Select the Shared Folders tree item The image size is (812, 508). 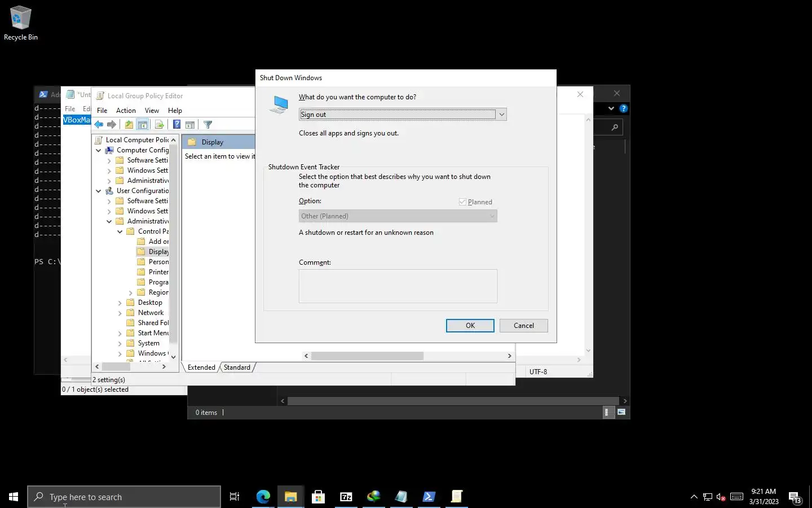pyautogui.click(x=147, y=323)
